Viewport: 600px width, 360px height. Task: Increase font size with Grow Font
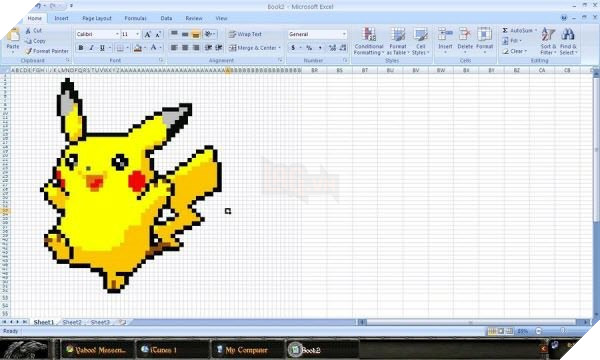coord(147,34)
